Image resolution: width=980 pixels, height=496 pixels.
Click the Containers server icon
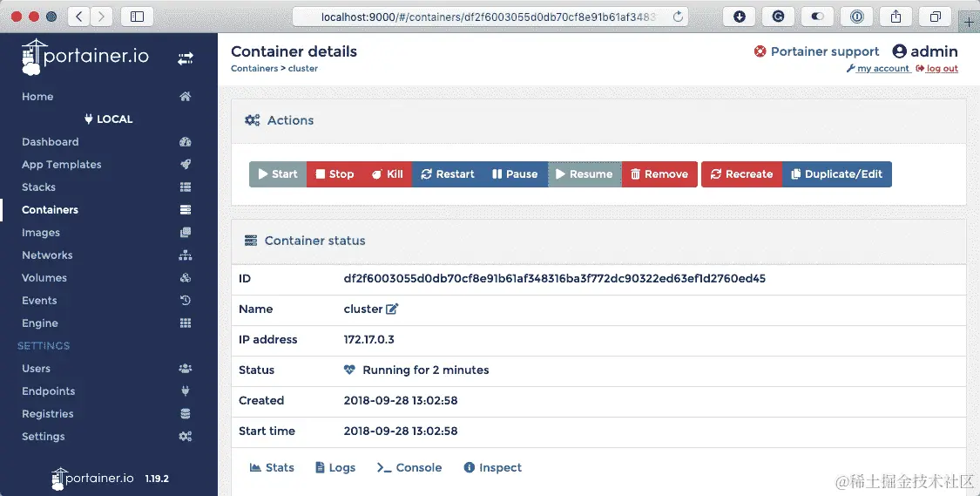pyautogui.click(x=185, y=209)
